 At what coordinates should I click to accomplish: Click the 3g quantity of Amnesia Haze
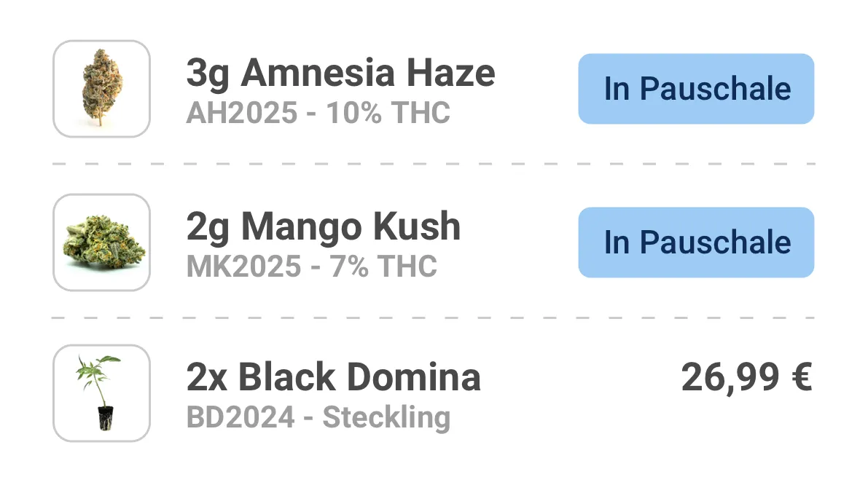click(x=208, y=74)
